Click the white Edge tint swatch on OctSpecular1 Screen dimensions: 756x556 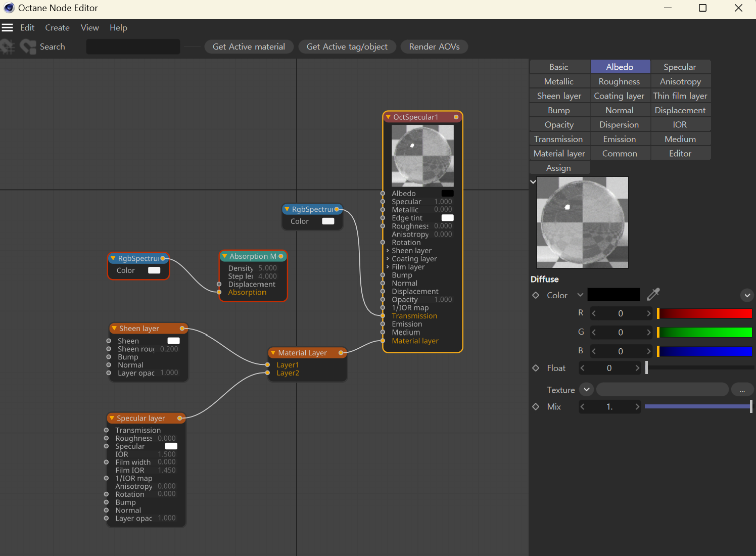[x=448, y=218]
